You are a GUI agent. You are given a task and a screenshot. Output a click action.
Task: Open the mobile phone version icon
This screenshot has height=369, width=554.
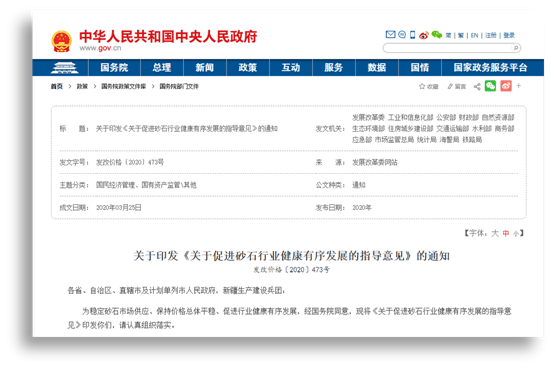point(412,35)
